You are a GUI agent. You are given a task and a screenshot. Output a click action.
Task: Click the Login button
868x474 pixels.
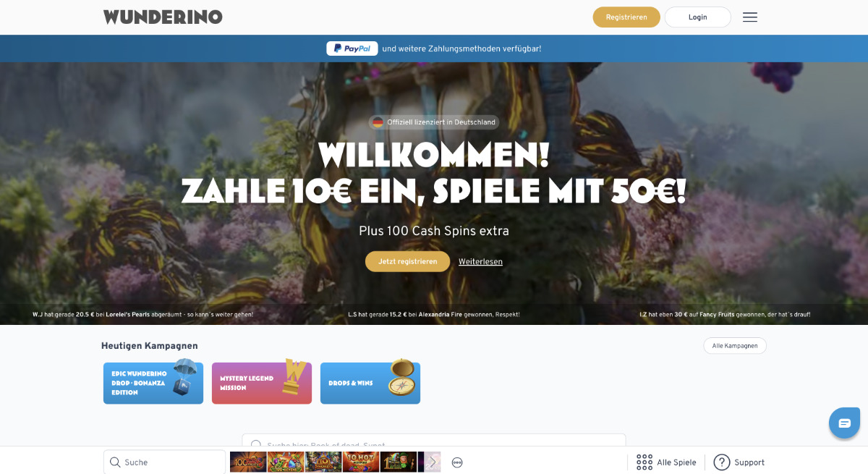[x=697, y=17]
